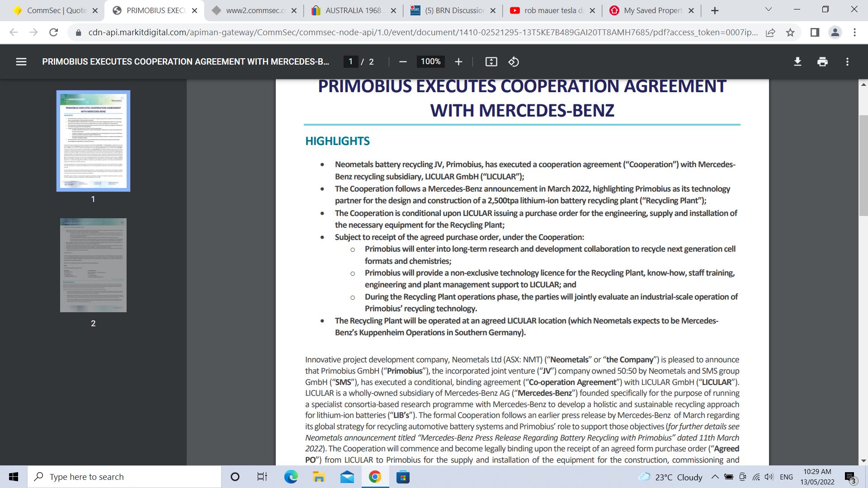Switch to rob mauer tesla YouTube tab
868x488 pixels.
pos(553,10)
